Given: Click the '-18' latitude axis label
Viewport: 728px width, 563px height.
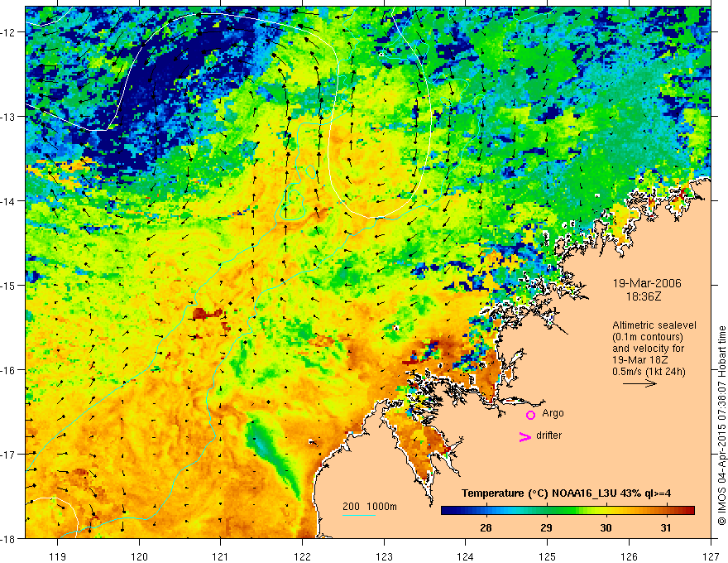Looking at the screenshot, I should coord(9,538).
